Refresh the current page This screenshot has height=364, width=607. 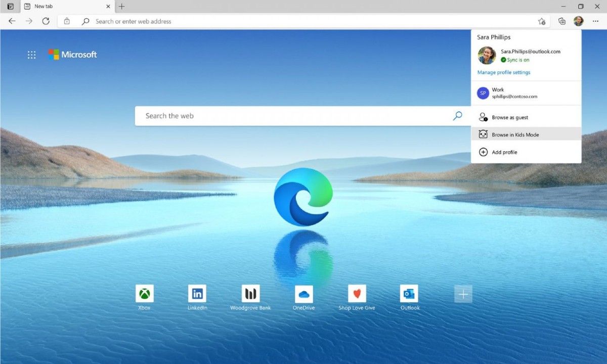click(x=46, y=21)
